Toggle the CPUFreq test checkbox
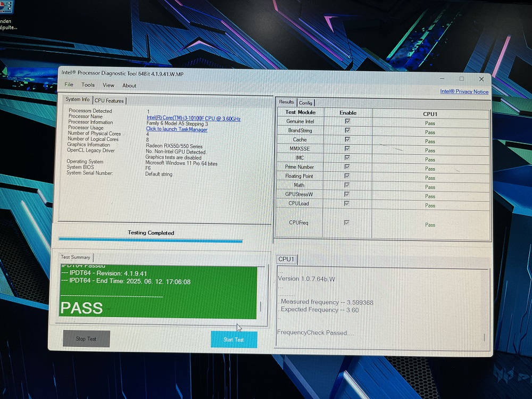This screenshot has height=399, width=532. [346, 222]
